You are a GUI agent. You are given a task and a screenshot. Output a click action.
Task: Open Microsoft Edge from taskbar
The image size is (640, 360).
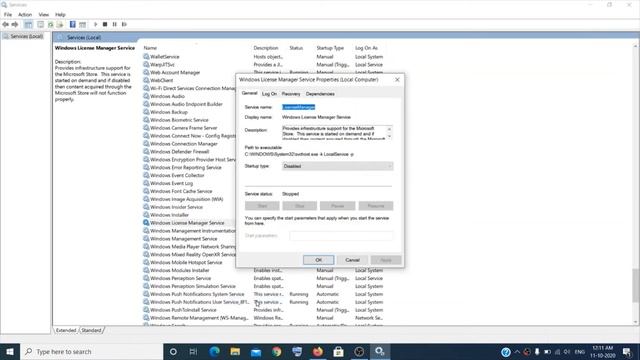pos(214,351)
